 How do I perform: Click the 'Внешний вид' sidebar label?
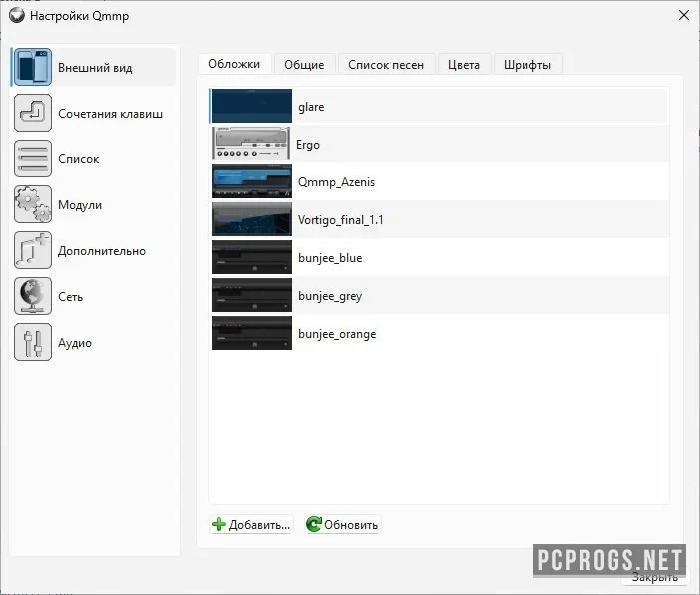click(x=95, y=68)
